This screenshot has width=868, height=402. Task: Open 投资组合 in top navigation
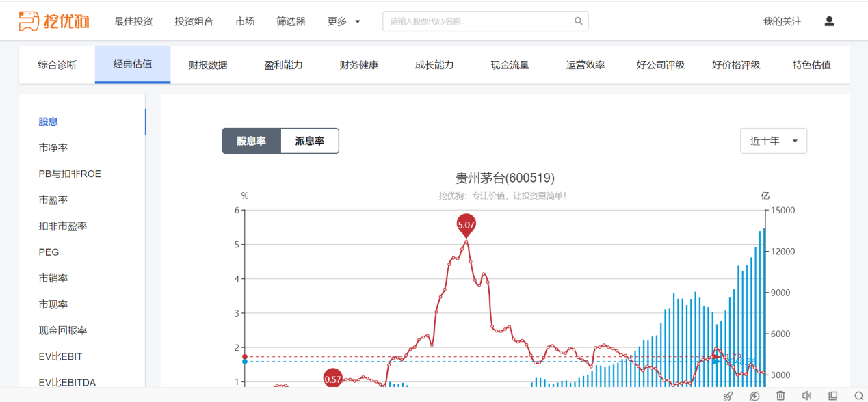point(194,21)
